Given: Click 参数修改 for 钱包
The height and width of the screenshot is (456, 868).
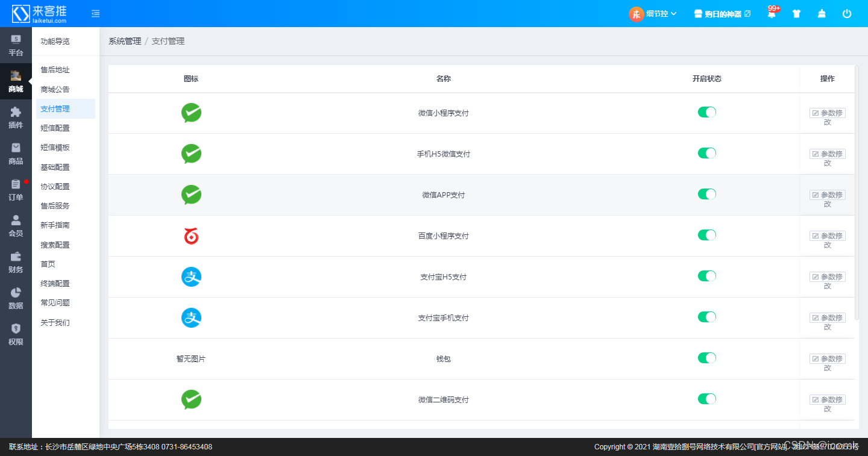Looking at the screenshot, I should (828, 359).
